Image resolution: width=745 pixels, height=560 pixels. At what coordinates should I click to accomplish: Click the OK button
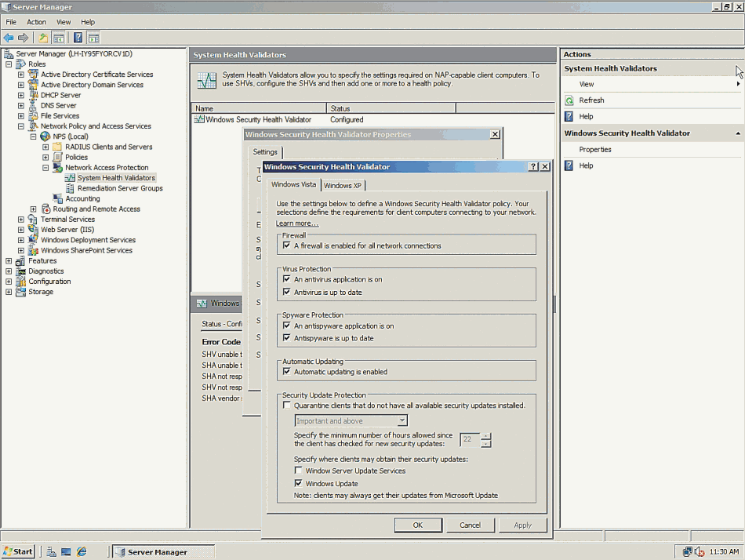[x=417, y=525]
